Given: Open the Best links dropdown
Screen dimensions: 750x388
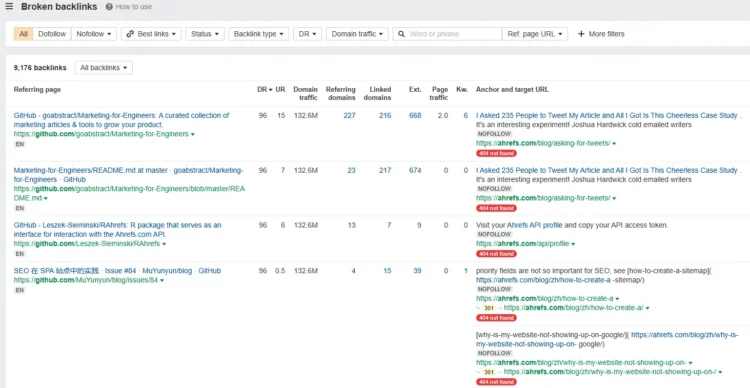Looking at the screenshot, I should point(151,34).
